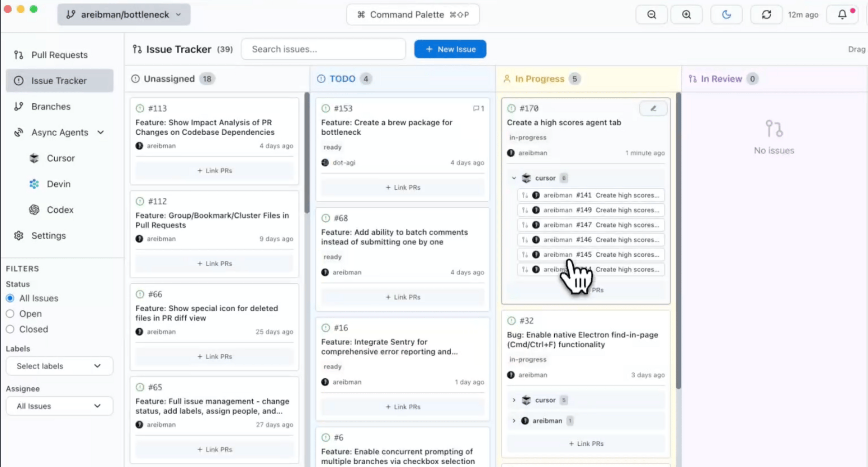Click the Devin agent icon in sidebar

(34, 184)
